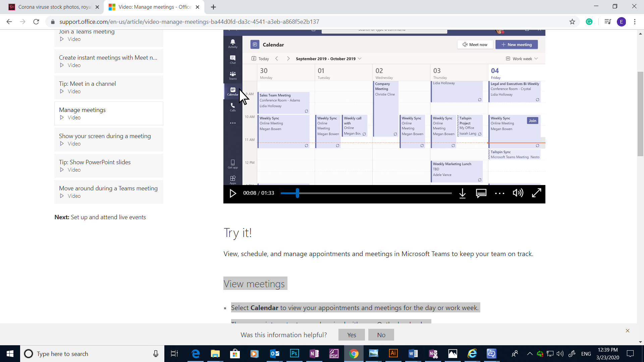Play the Manage meetings video
This screenshot has height=362, width=644.
(x=233, y=193)
